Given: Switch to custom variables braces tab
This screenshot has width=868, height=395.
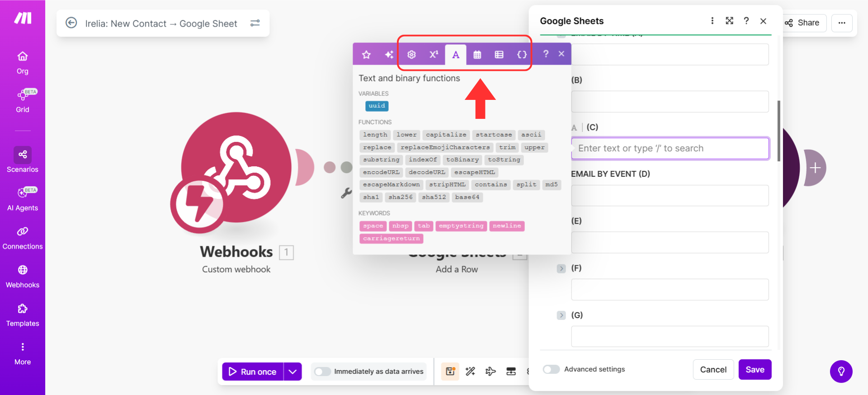Looking at the screenshot, I should pyautogui.click(x=522, y=55).
